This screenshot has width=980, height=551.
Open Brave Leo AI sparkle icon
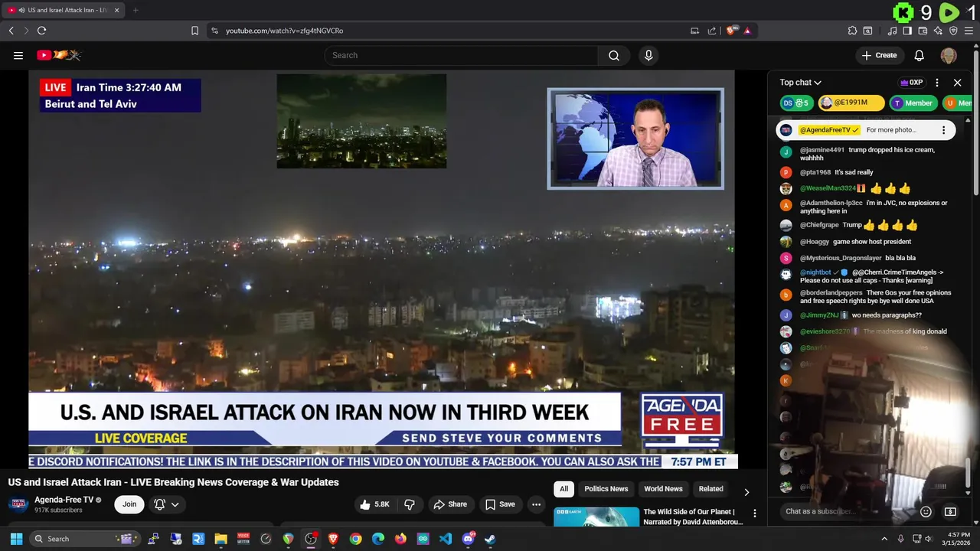point(938,31)
